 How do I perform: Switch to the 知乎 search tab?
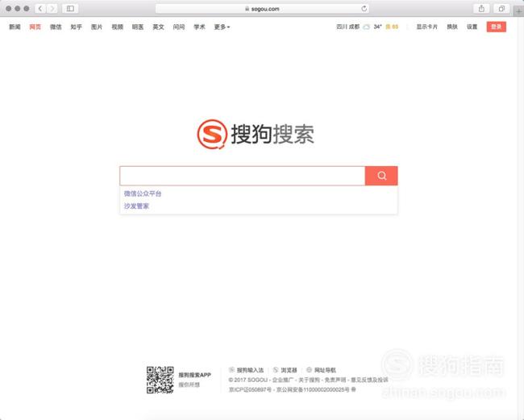[x=77, y=27]
